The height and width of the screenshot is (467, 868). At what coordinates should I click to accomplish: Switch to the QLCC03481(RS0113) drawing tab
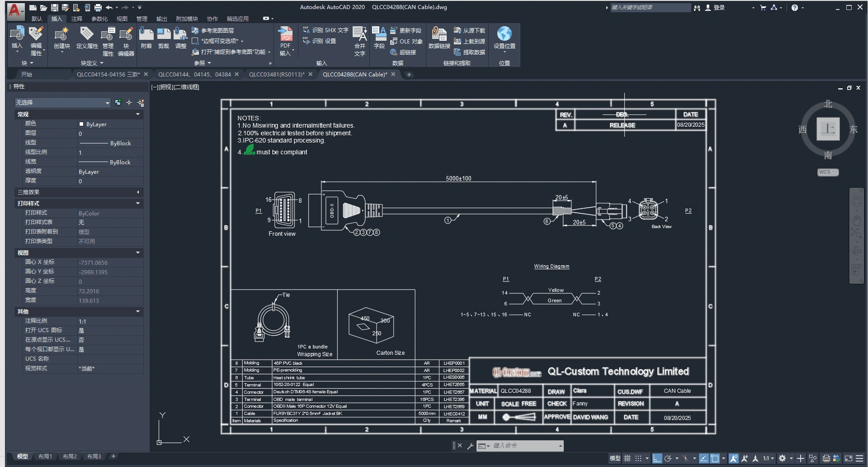click(x=276, y=75)
